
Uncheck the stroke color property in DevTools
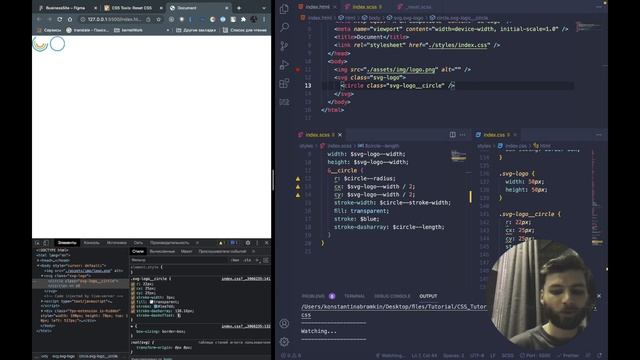[133, 306]
